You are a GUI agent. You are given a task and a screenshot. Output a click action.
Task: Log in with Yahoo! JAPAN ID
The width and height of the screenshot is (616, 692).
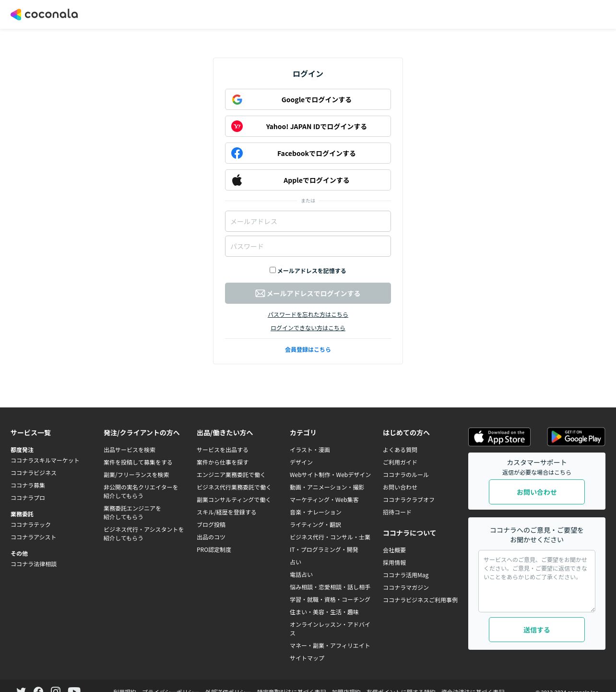308,126
